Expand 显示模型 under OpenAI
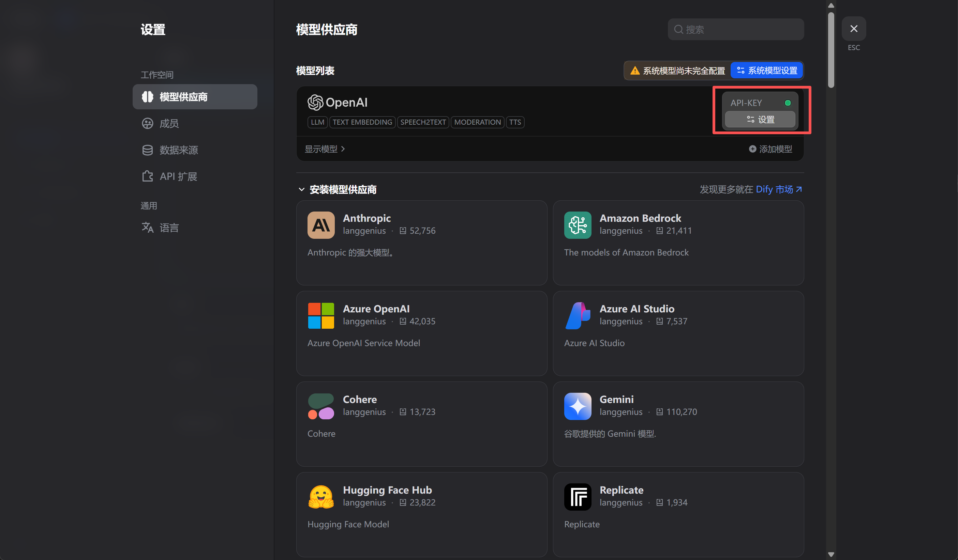Viewport: 958px width, 560px height. (325, 149)
